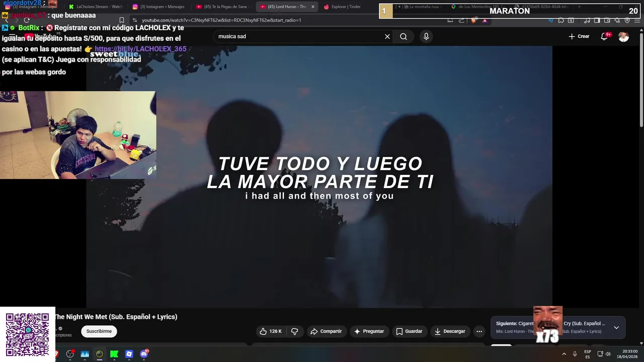Viewport: 644px width, 362px height.
Task: Bookmark page with the address bar bookmark icon
Action: 121,20
